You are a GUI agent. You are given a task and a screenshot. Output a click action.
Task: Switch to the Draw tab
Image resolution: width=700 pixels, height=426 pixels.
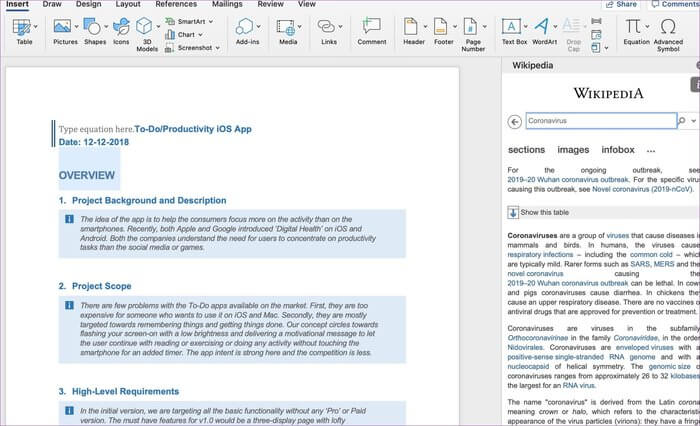point(52,4)
